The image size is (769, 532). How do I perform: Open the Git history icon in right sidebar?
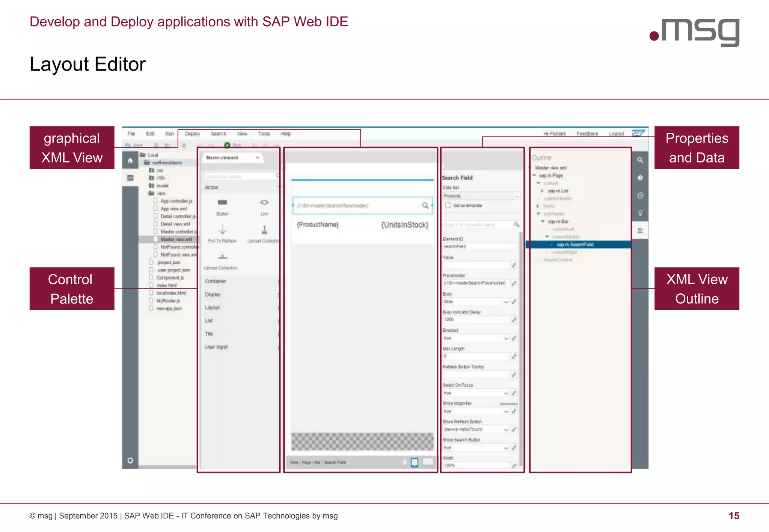(x=640, y=195)
